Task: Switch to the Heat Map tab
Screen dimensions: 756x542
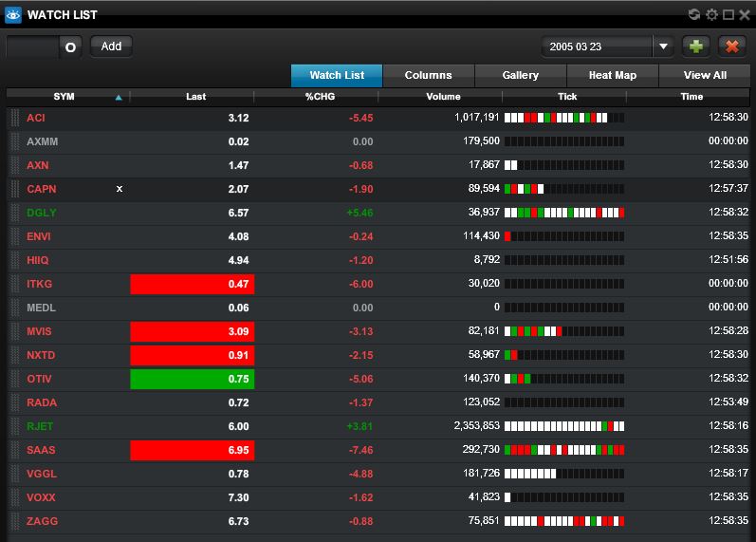Action: [612, 75]
